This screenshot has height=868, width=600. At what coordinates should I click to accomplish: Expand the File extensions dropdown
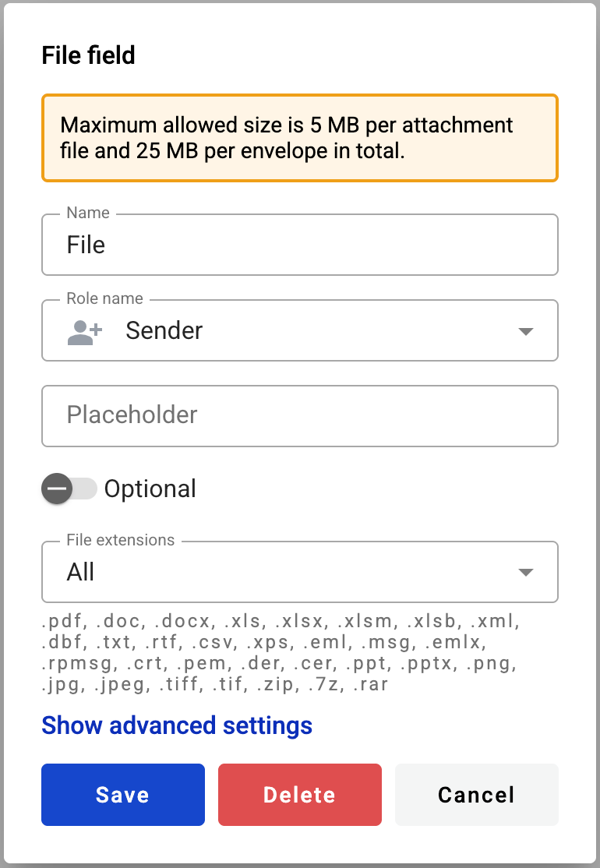[526, 571]
